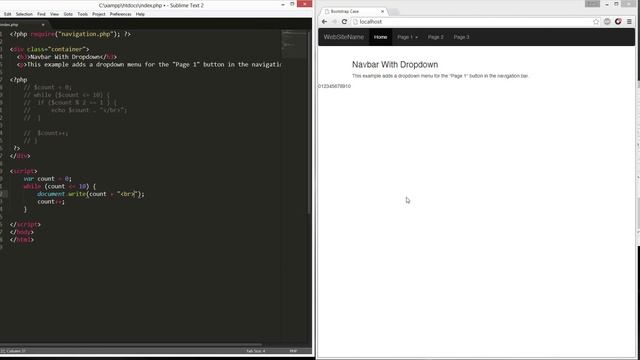The width and height of the screenshot is (640, 360).
Task: Click the closing </body> tag line
Action: point(22,232)
